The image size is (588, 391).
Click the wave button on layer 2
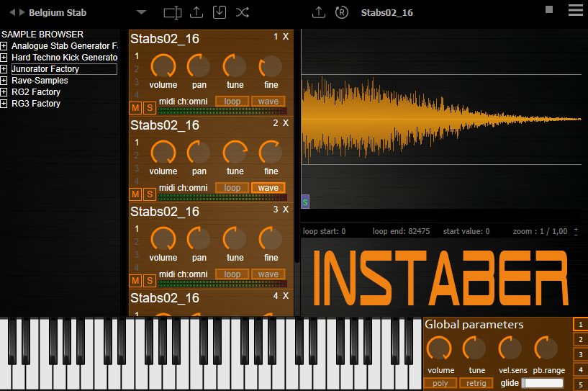pyautogui.click(x=268, y=188)
